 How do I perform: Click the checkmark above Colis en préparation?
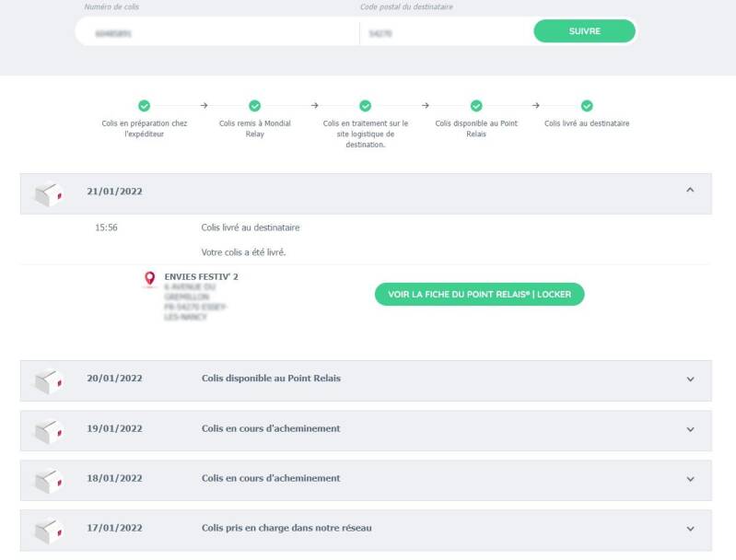[x=145, y=106]
